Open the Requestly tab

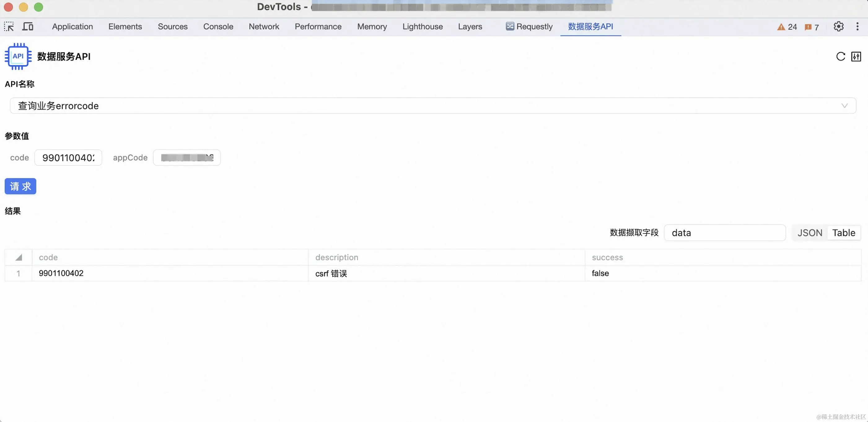click(529, 27)
